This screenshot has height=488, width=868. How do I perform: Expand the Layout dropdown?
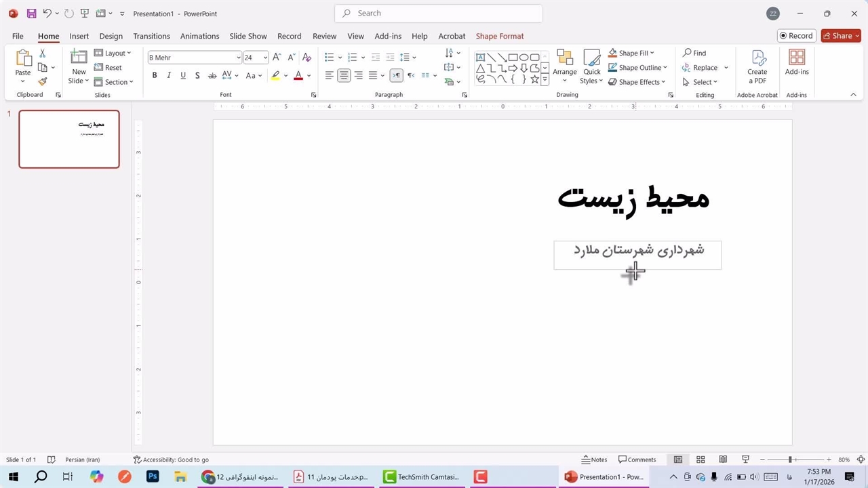(113, 53)
